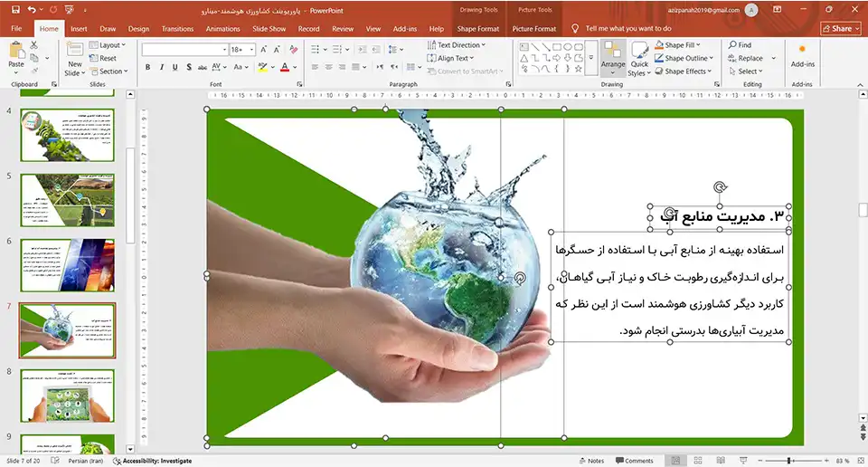Image resolution: width=868 pixels, height=467 pixels.
Task: Open the Arrange options
Action: tap(613, 58)
